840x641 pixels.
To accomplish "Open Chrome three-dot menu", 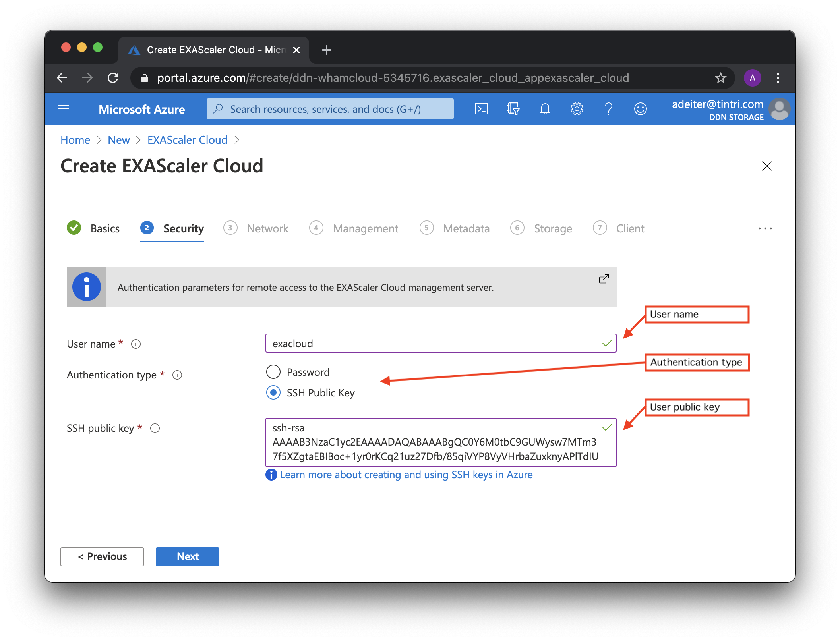I will 778,78.
